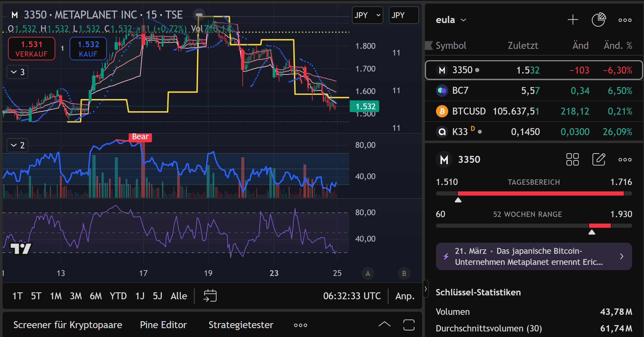Viewport: 644px width, 337px height.
Task: Open more bottom panel tabs (three dots)
Action: (x=300, y=325)
